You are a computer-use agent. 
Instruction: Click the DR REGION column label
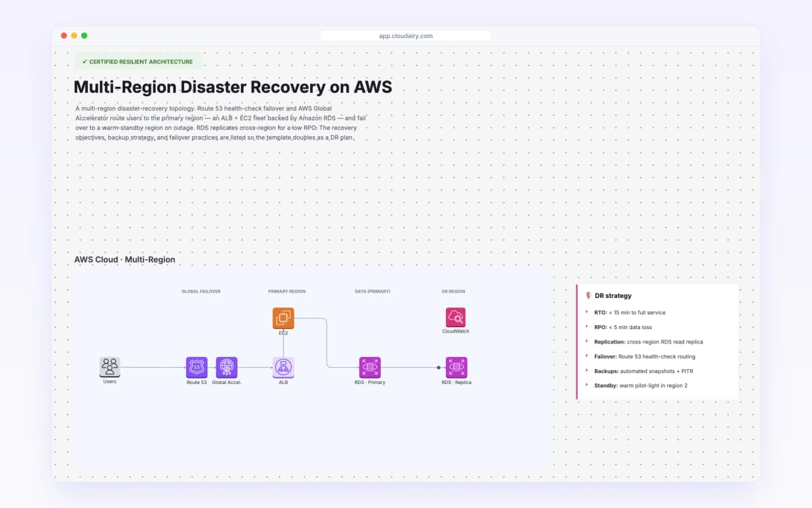pyautogui.click(x=453, y=291)
